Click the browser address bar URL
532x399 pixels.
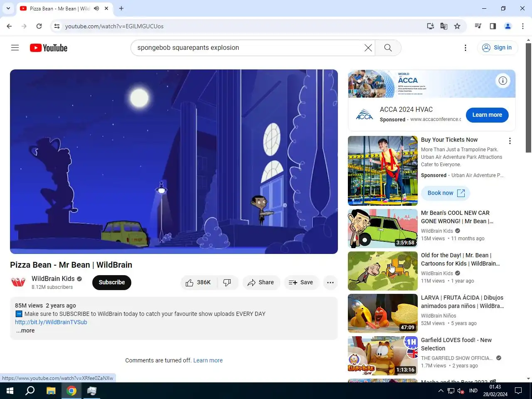tap(114, 26)
